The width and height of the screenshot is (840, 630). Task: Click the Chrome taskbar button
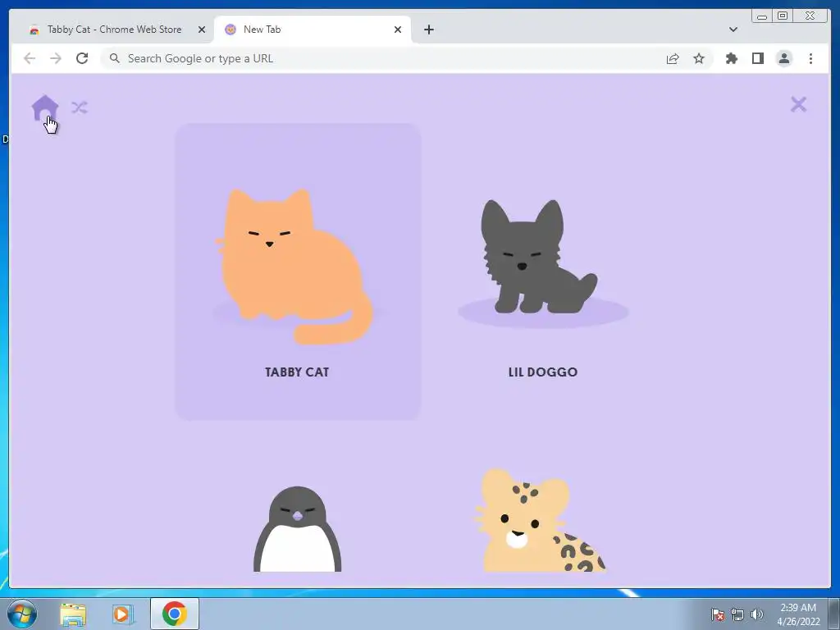pyautogui.click(x=175, y=614)
